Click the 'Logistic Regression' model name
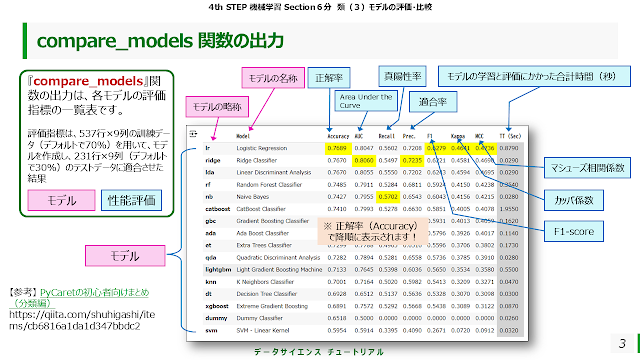The height and width of the screenshot is (360, 640). point(262,148)
